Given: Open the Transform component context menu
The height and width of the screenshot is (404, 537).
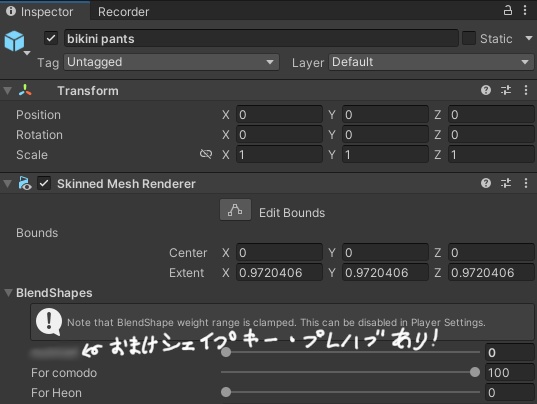Looking at the screenshot, I should click(526, 90).
